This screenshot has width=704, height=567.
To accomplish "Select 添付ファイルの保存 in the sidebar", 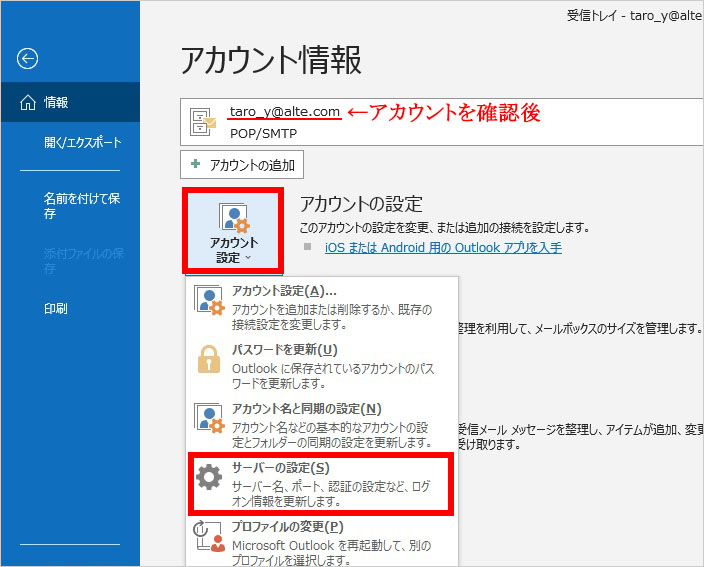I will click(x=84, y=261).
